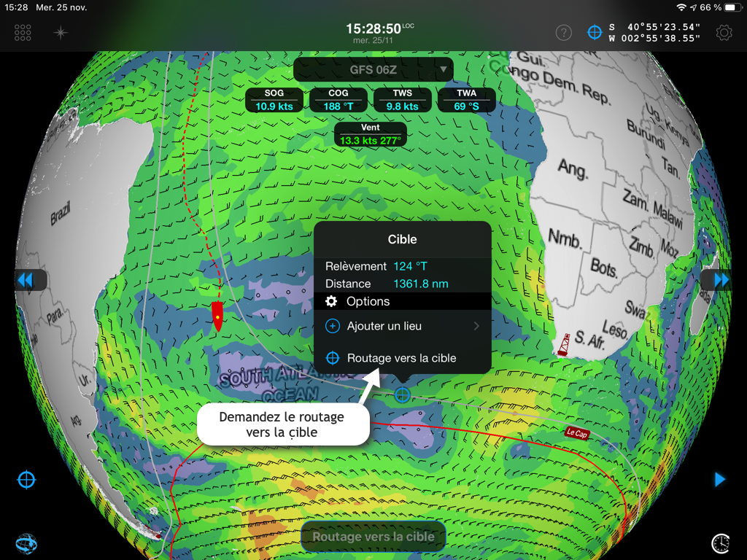This screenshot has height=560, width=747.
Task: Tap the blue target marker on the map
Action: pyautogui.click(x=402, y=394)
